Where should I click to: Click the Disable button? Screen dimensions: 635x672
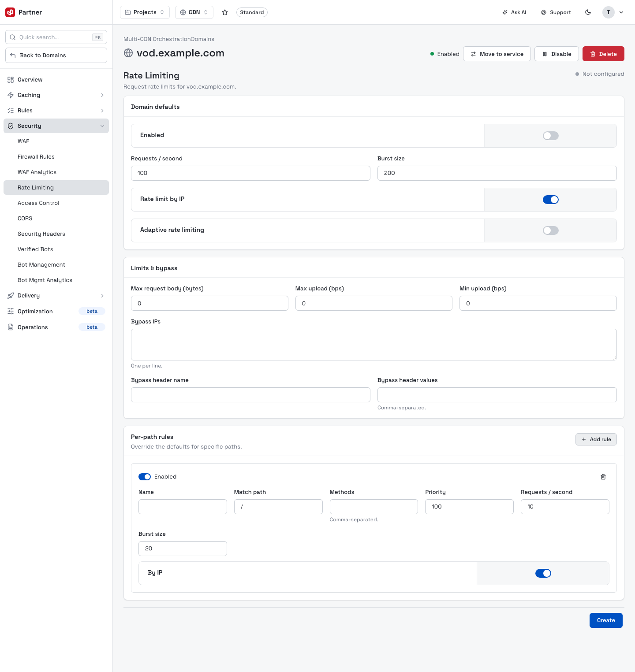tap(557, 54)
